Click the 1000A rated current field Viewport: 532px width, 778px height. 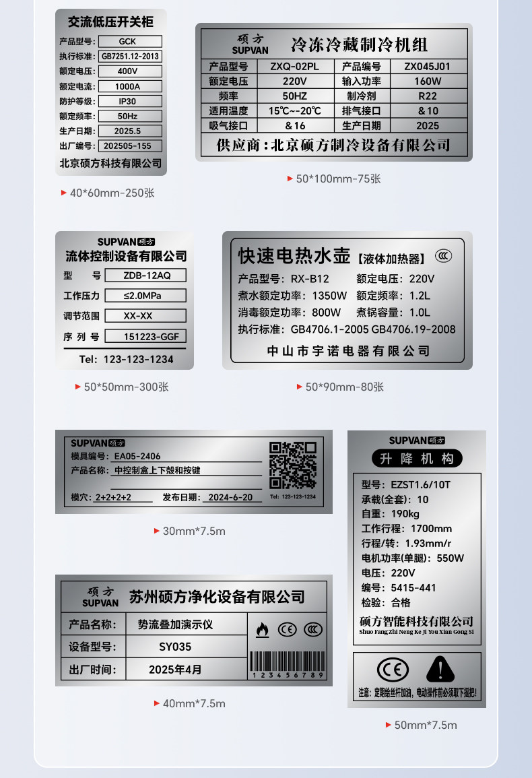coord(130,86)
